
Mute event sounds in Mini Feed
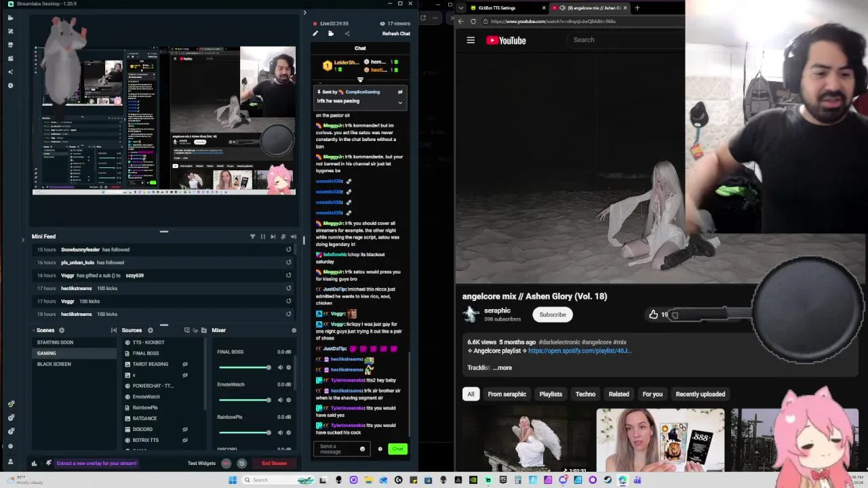[293, 237]
